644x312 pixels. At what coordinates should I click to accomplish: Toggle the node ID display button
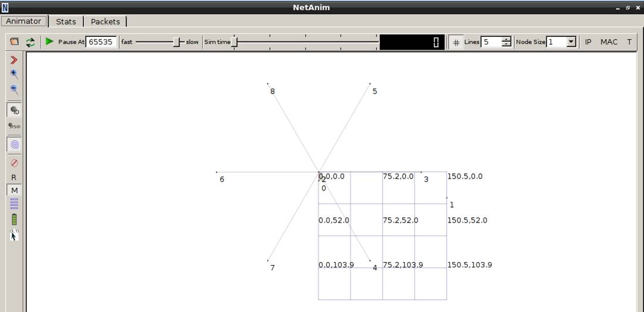tap(14, 110)
